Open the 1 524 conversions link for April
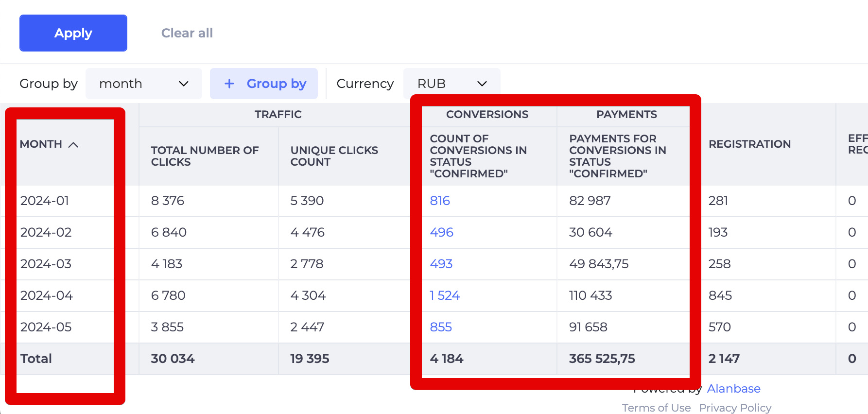The width and height of the screenshot is (868, 414). coord(445,295)
